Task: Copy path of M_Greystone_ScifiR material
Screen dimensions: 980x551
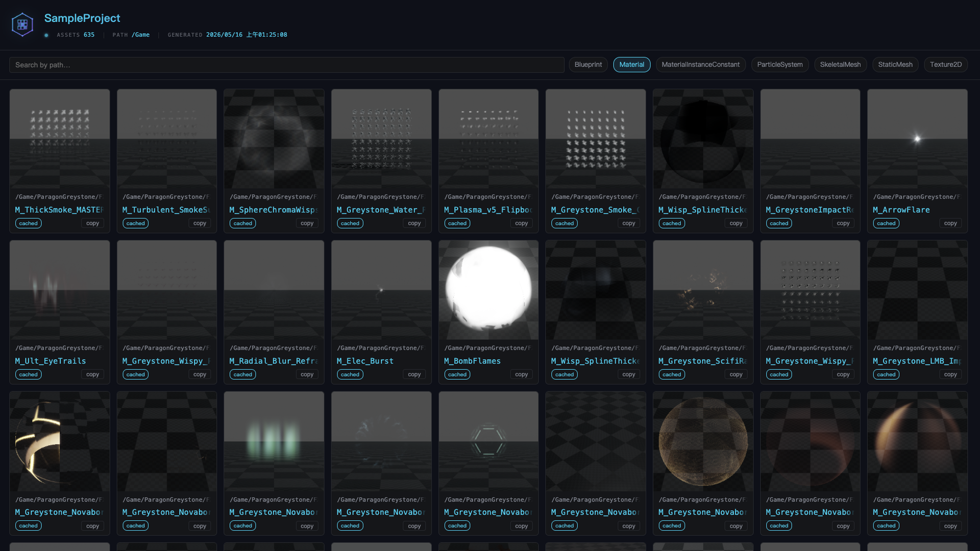Action: [x=736, y=374]
